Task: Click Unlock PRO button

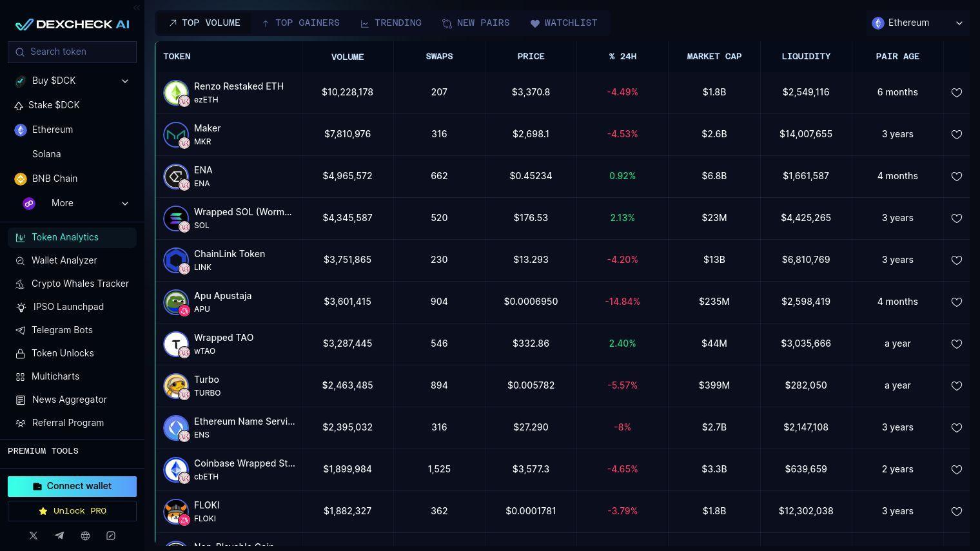Action: coord(72,511)
